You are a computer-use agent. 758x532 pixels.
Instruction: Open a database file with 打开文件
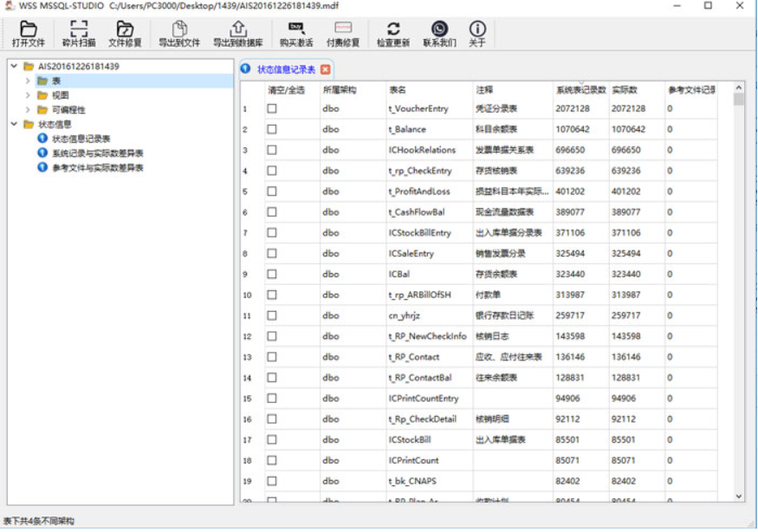coord(29,33)
